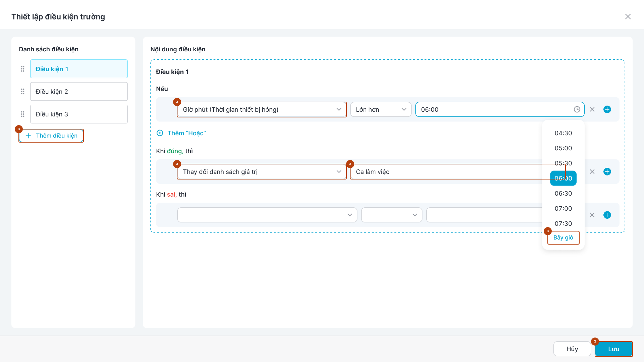Remove the Nếu condition row with X

[592, 109]
